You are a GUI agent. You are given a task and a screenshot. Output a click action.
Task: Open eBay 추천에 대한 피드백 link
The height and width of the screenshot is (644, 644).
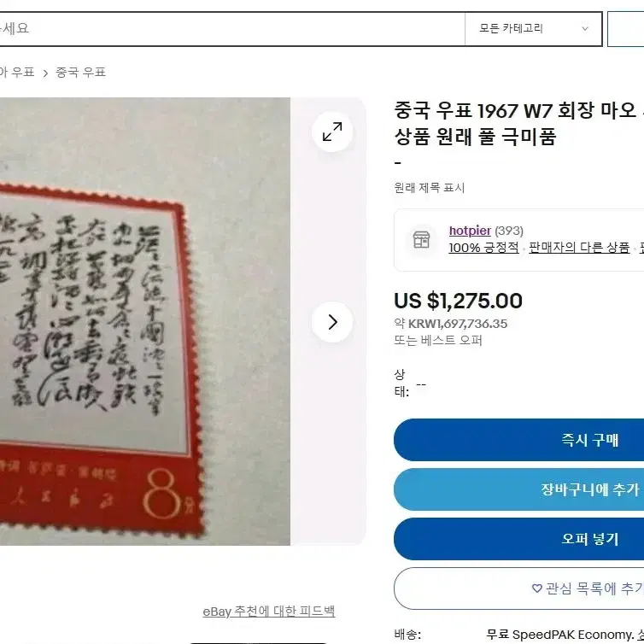268,612
